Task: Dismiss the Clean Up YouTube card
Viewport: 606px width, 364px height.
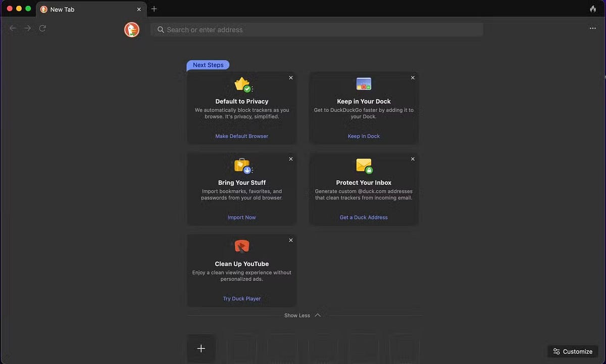Action: click(290, 240)
